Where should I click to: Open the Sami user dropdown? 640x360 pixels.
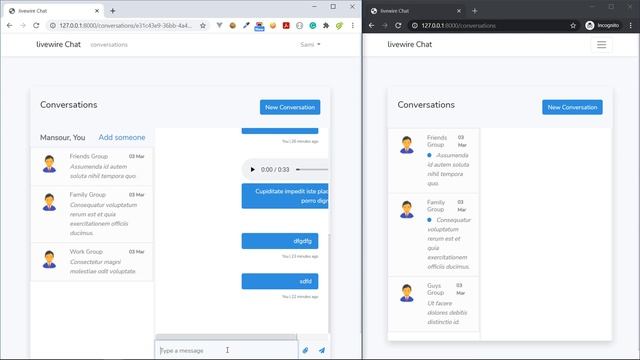[310, 44]
